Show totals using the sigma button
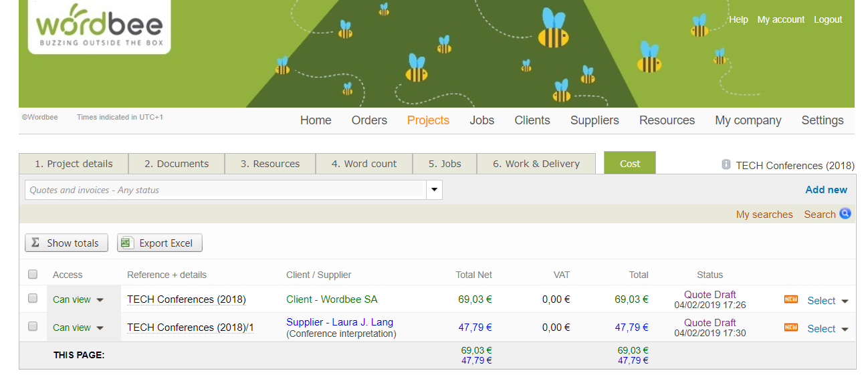868x385 pixels. pyautogui.click(x=66, y=243)
